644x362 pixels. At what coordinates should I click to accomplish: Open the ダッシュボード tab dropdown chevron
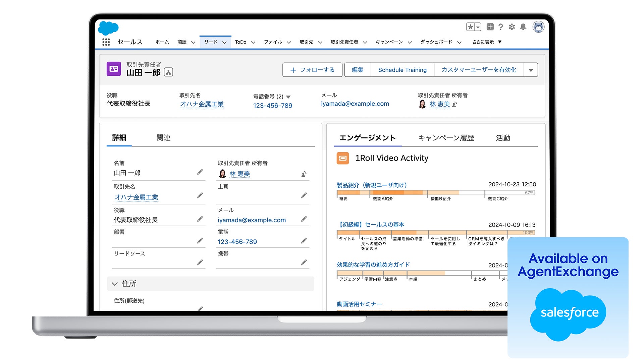(x=460, y=42)
